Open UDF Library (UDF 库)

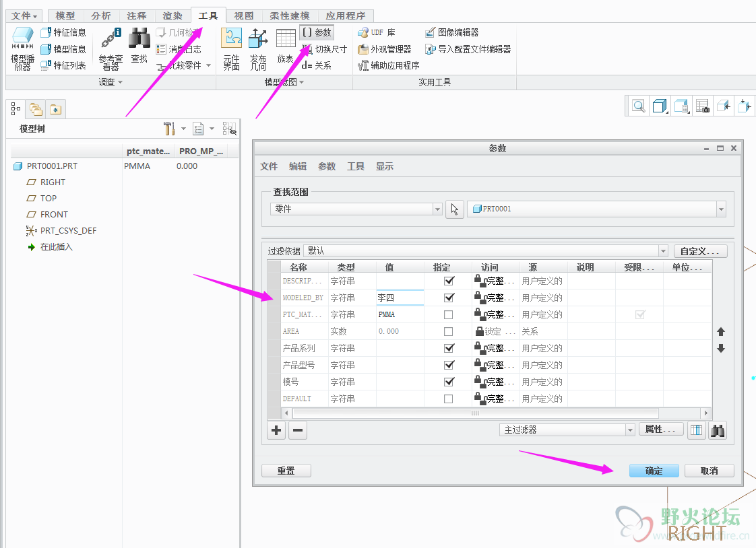click(377, 32)
